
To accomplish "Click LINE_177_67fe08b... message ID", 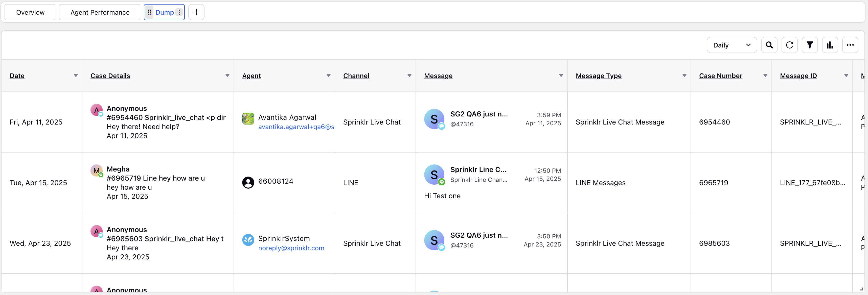I will tap(812, 183).
